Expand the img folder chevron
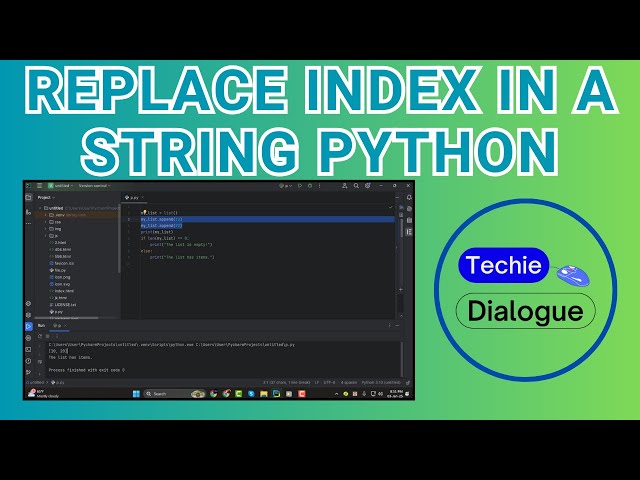 tap(46, 229)
